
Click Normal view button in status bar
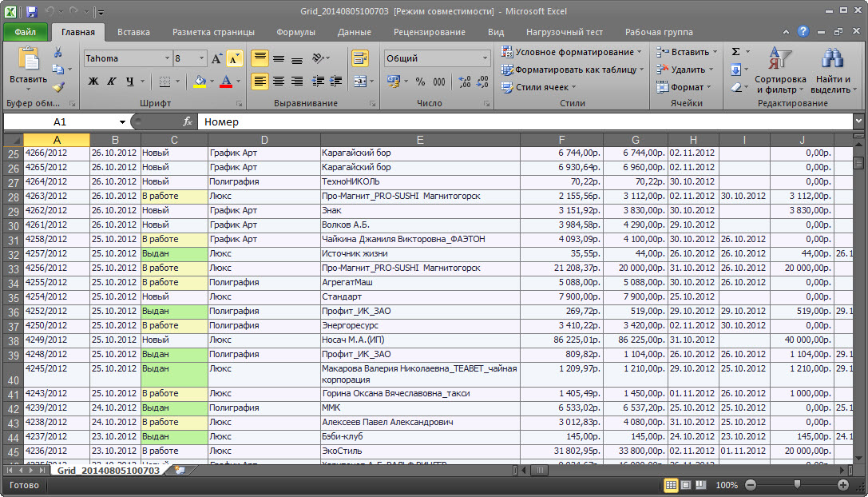671,485
